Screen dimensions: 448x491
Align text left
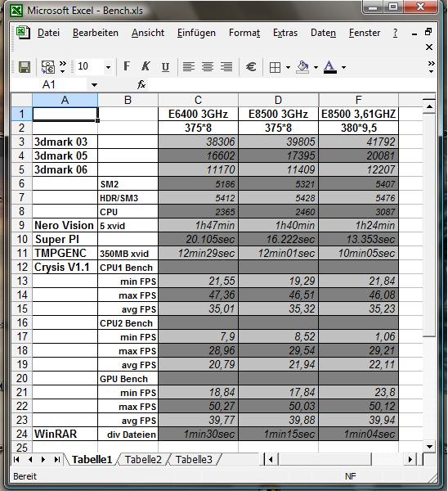[189, 67]
